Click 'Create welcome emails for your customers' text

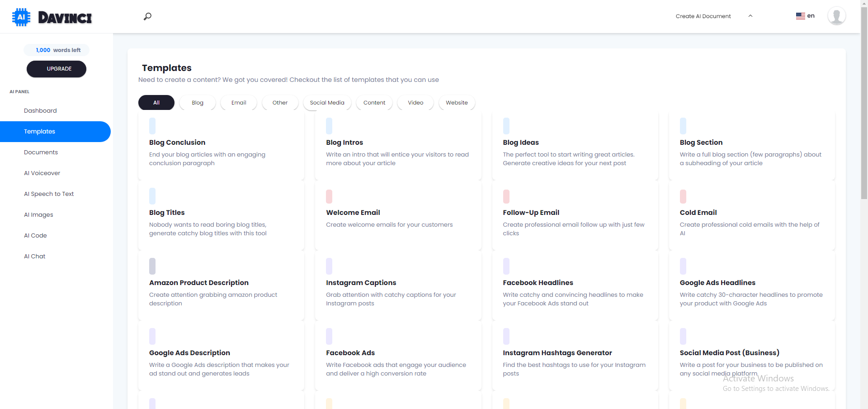[389, 225]
